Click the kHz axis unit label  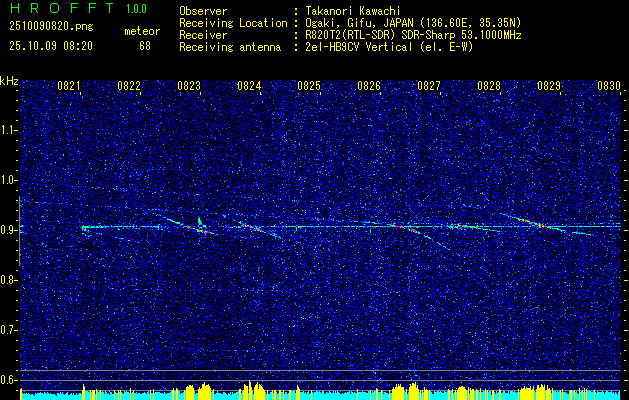tap(9, 81)
